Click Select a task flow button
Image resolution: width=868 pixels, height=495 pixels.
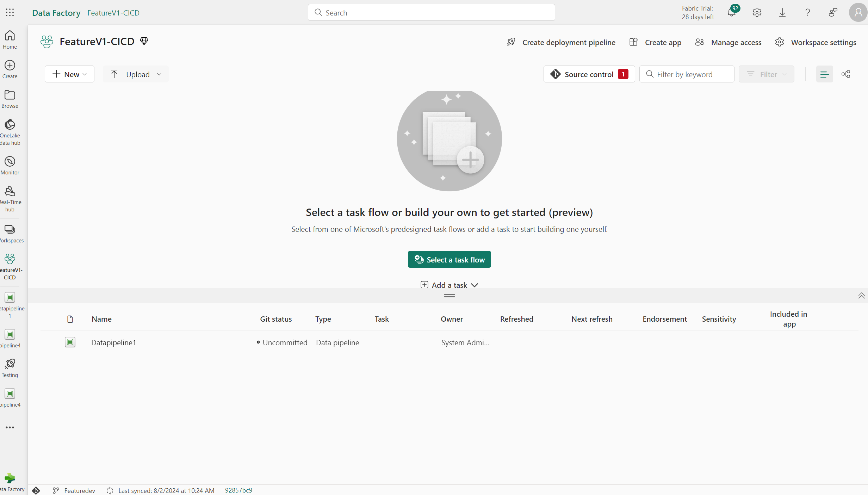(x=449, y=259)
